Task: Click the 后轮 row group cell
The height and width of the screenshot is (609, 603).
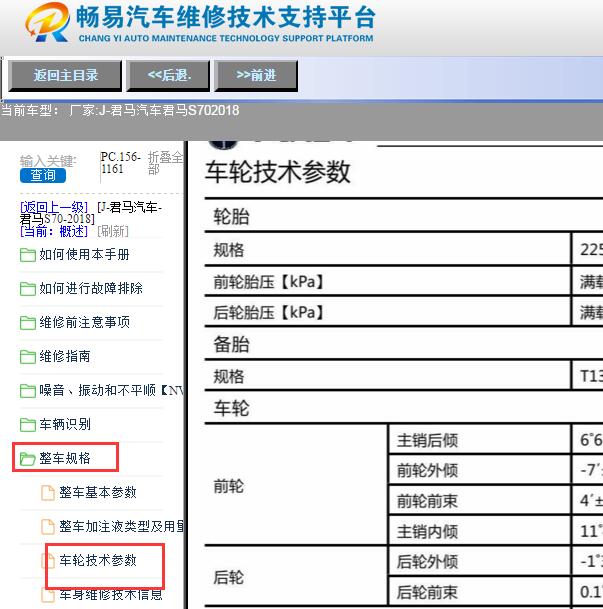Action: 296,576
